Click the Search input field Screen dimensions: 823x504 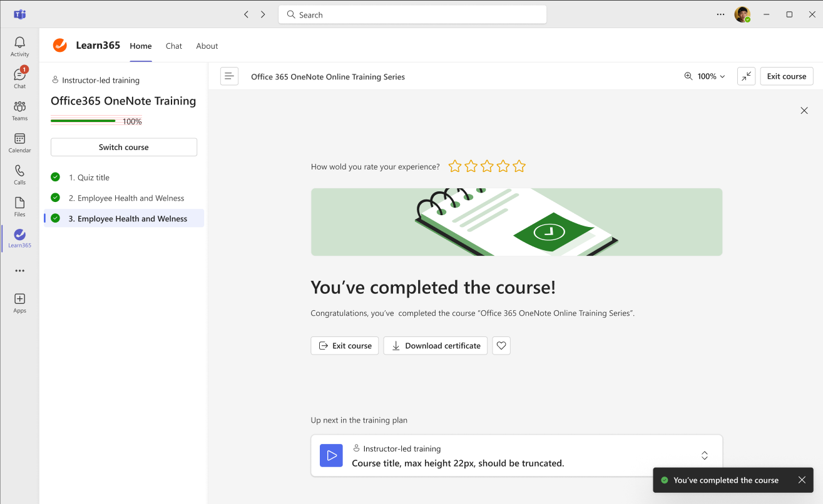click(x=412, y=15)
